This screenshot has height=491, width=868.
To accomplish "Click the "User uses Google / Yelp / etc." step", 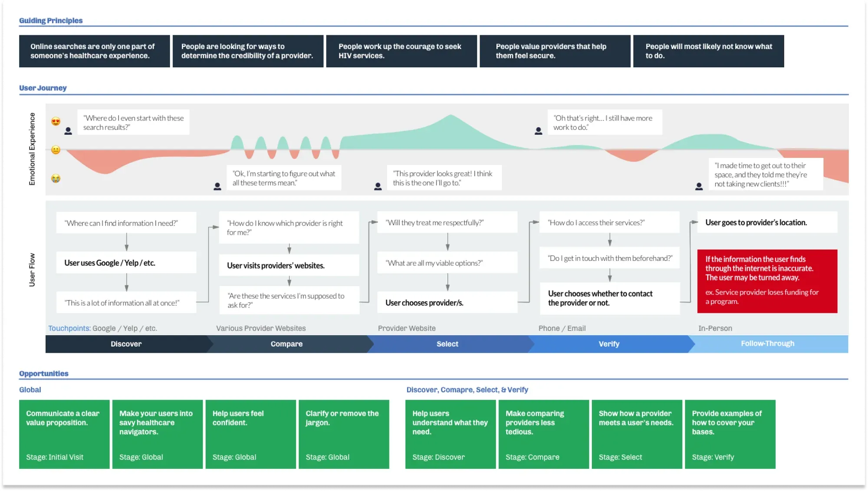I will (126, 263).
